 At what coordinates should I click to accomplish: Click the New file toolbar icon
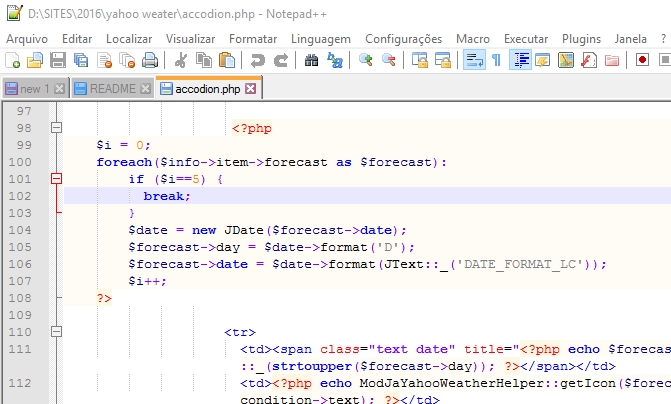tap(14, 61)
